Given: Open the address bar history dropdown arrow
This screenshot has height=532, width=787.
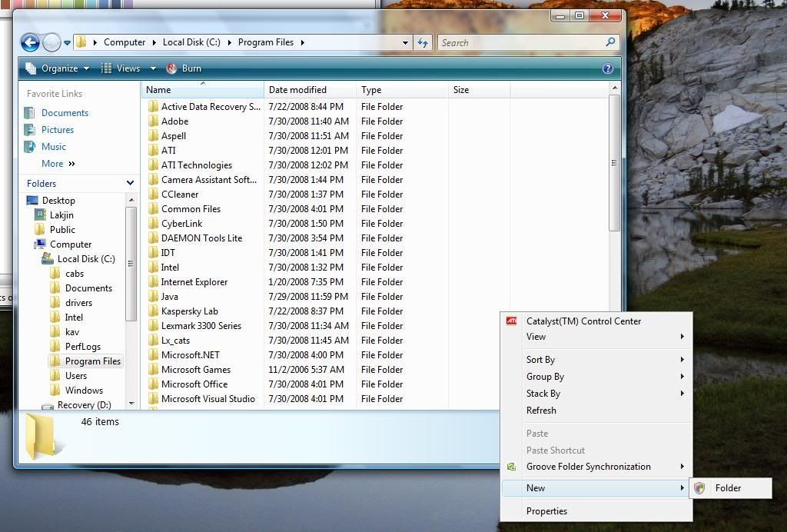Looking at the screenshot, I should (405, 42).
